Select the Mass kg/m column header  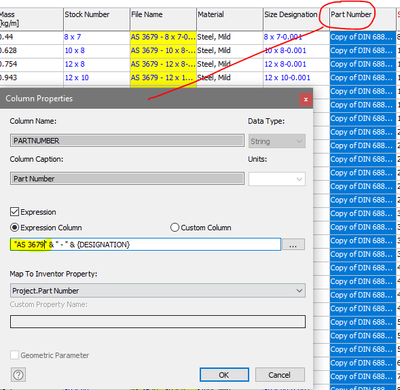coord(31,19)
